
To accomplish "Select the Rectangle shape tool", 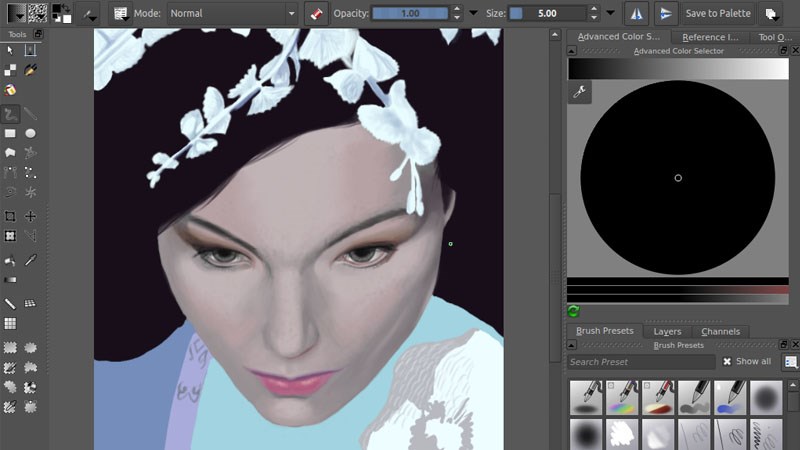I will click(10, 133).
